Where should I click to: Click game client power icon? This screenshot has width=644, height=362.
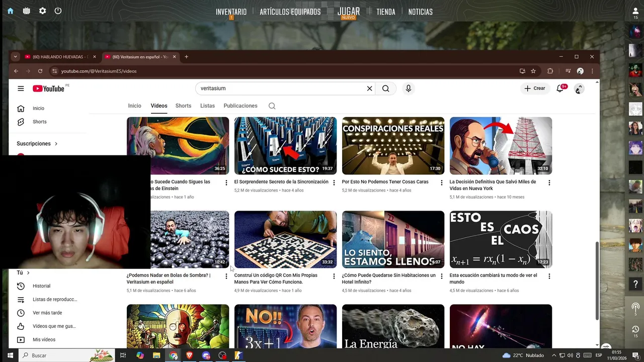[x=58, y=11]
